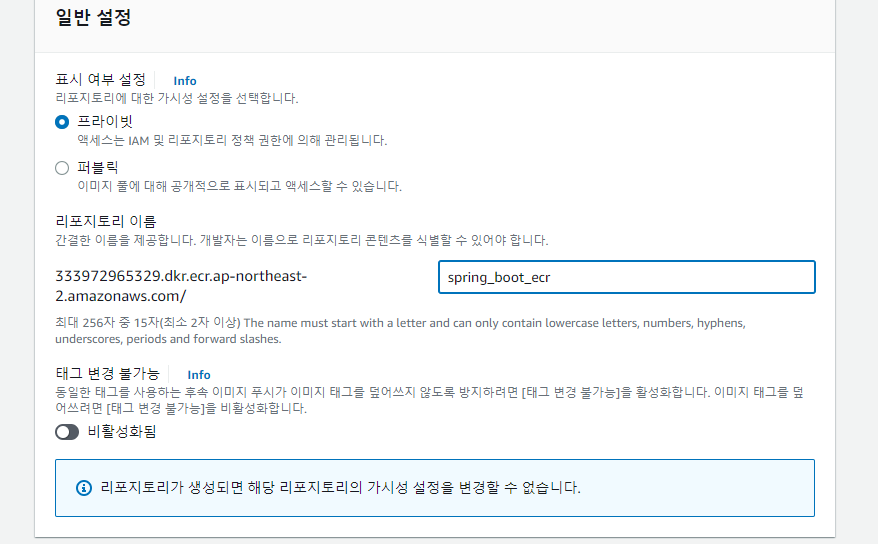Click the 퍼블릭 description about 이미지 풀
Viewport: 878px width, 544px height.
tap(239, 186)
